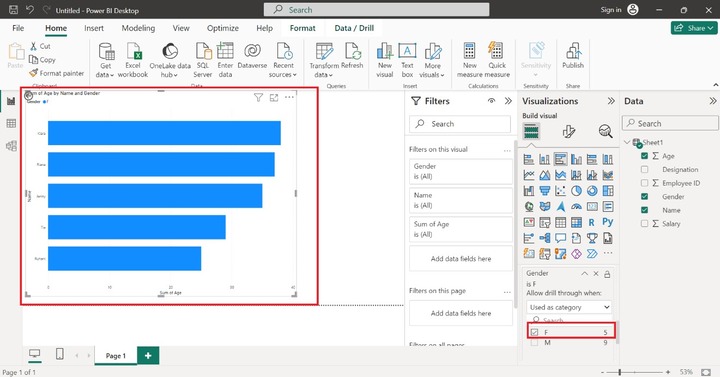
Task: Switch to Model view in the sidebar
Action: (x=11, y=146)
